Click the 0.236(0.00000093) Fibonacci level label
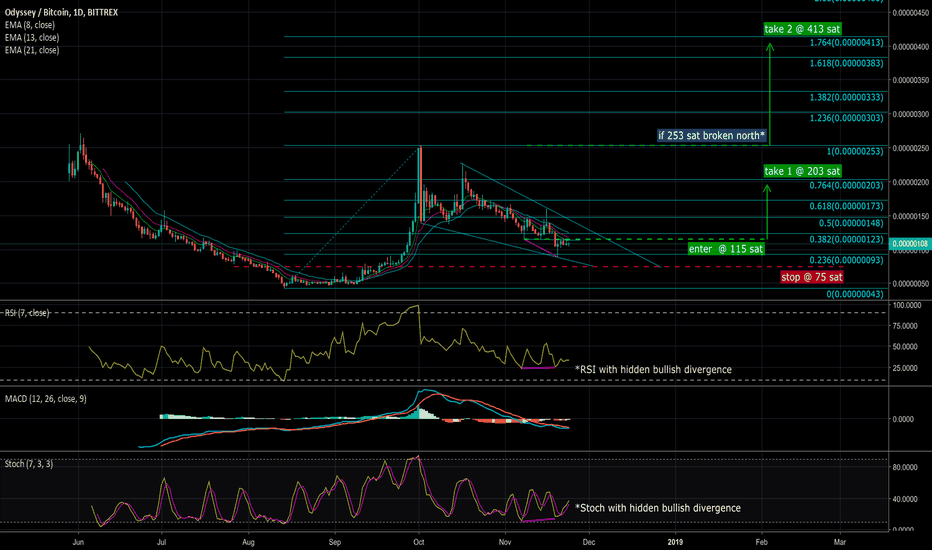 point(846,260)
